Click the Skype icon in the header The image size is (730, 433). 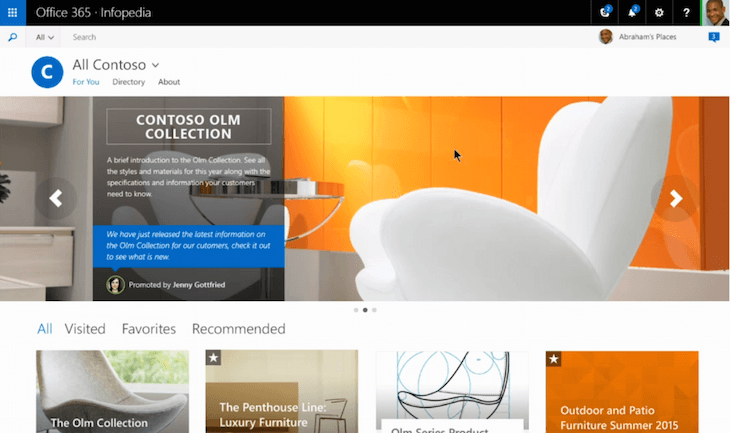tap(605, 13)
